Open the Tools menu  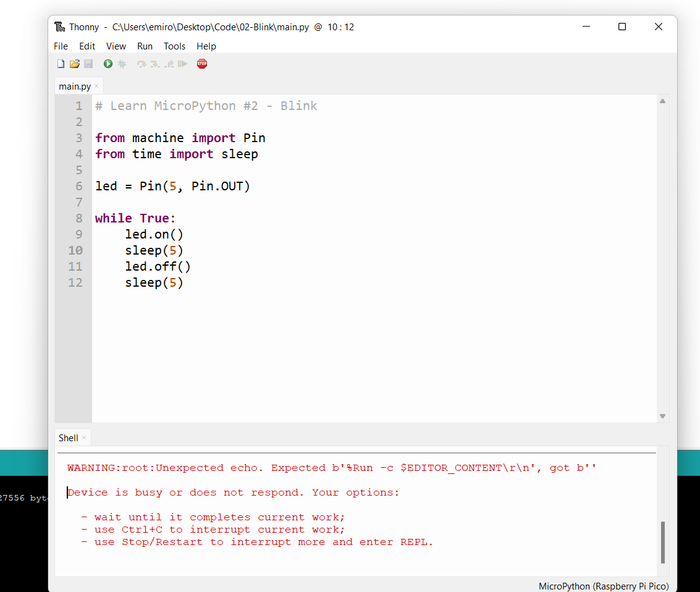[174, 46]
